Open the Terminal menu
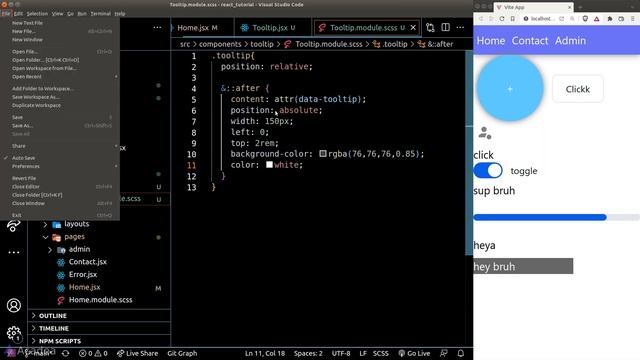 [100, 13]
